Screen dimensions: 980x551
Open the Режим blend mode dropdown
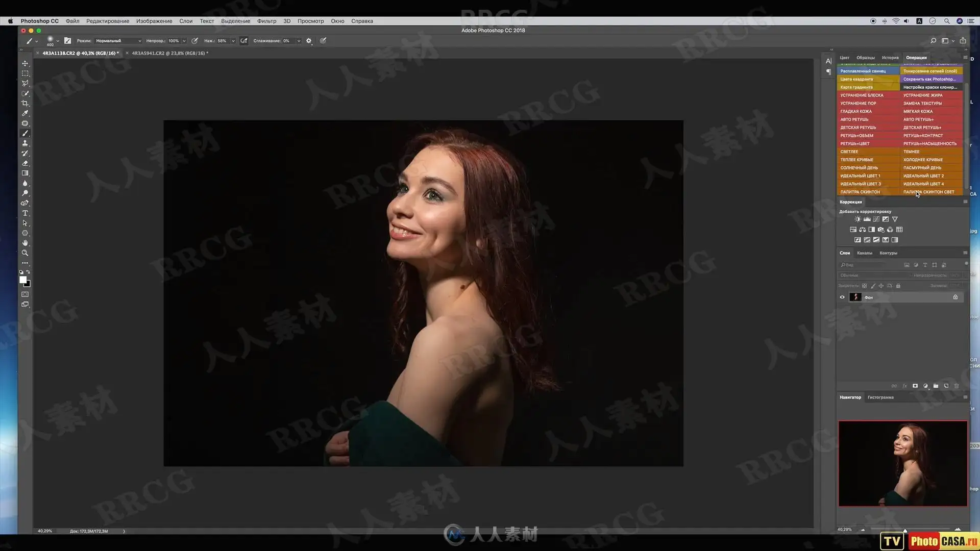click(118, 41)
